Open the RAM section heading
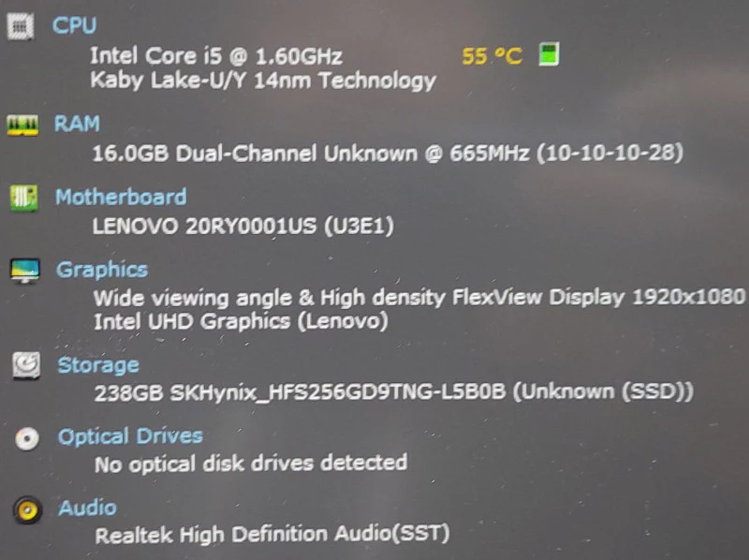 [77, 124]
